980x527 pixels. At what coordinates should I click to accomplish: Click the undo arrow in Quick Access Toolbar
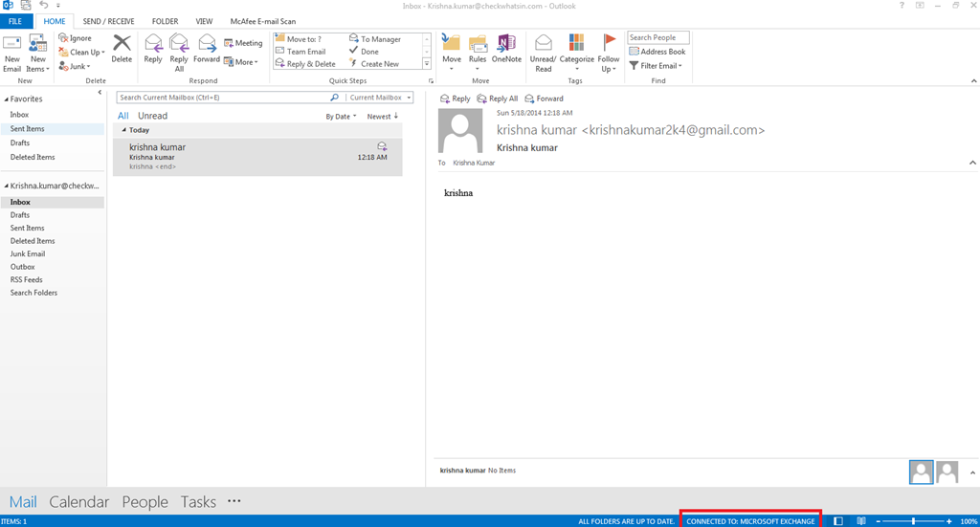click(x=44, y=5)
